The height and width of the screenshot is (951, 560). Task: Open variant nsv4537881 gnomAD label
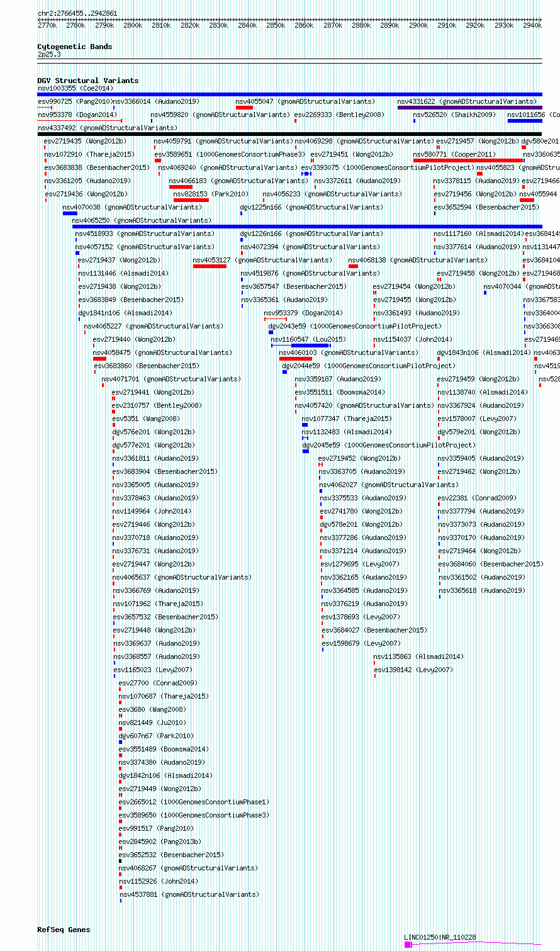189,894
